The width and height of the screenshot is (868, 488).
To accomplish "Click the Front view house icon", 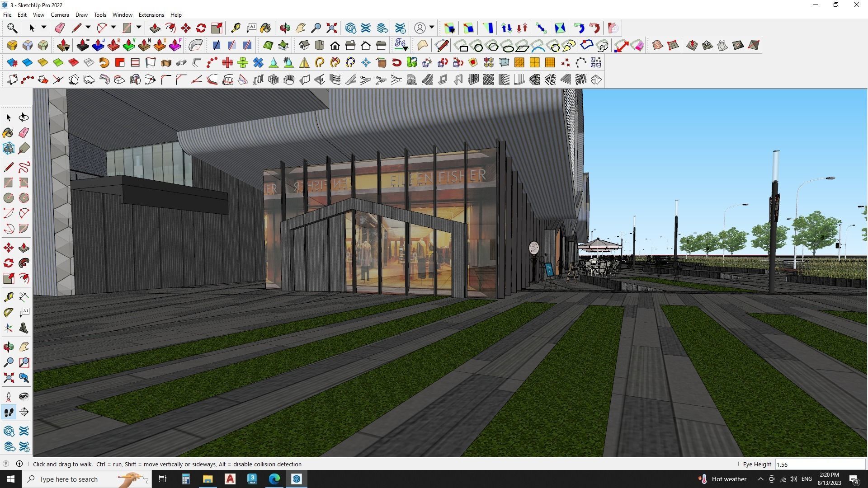I will click(x=335, y=45).
